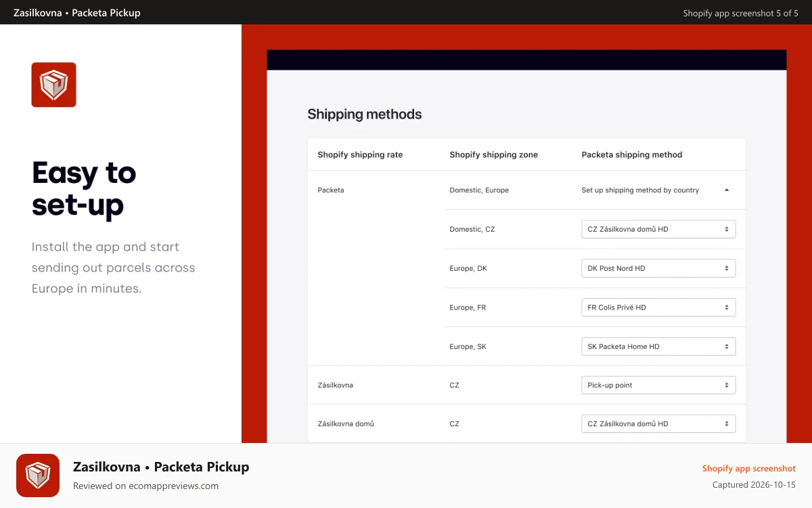The image size is (812, 508).
Task: Open the 'Pick-up point' dropdown for Zásilkovna
Action: 658,385
